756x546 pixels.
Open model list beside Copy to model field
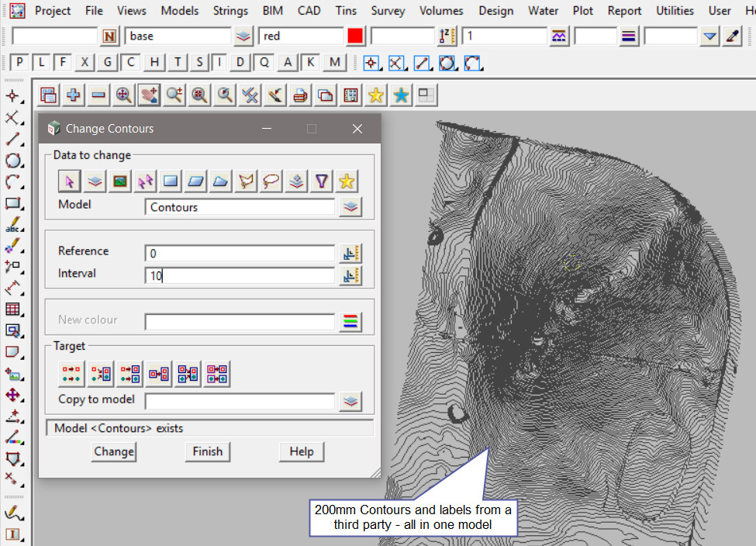351,400
